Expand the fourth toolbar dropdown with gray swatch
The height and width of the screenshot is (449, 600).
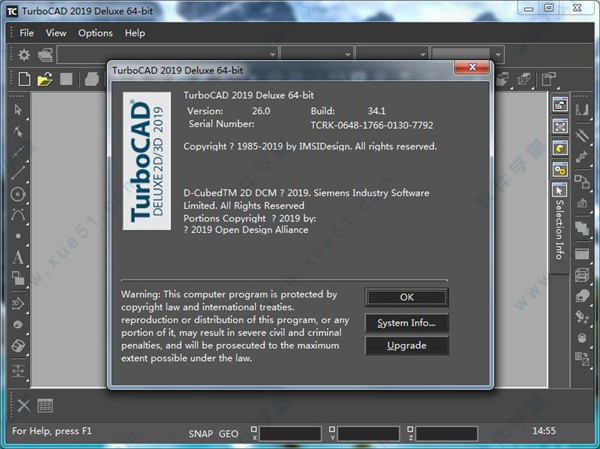(498, 55)
